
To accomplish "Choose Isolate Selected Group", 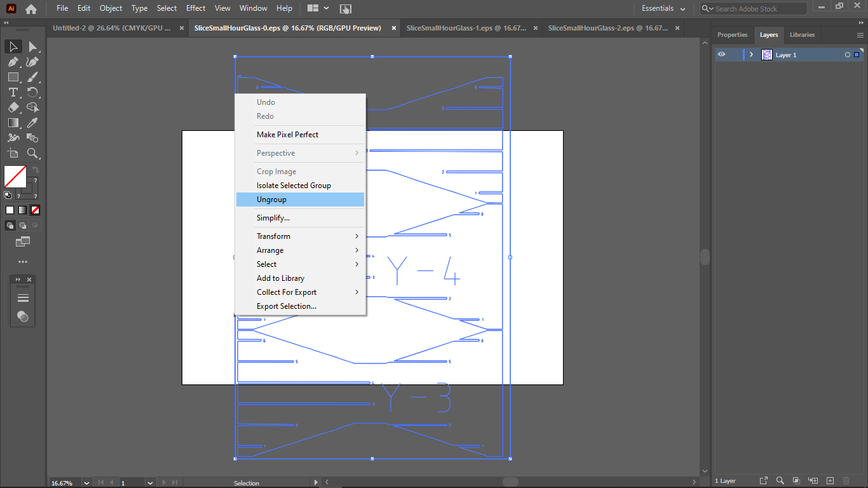I will (x=300, y=186).
